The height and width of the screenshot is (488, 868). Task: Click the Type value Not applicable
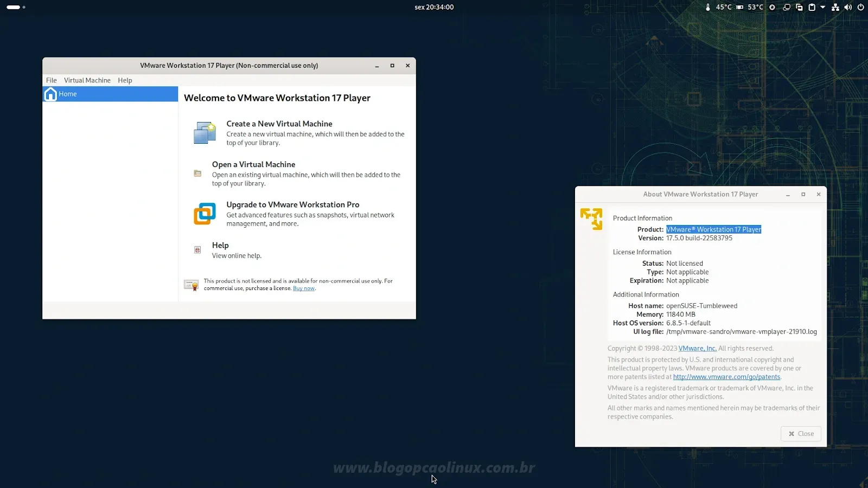point(687,272)
